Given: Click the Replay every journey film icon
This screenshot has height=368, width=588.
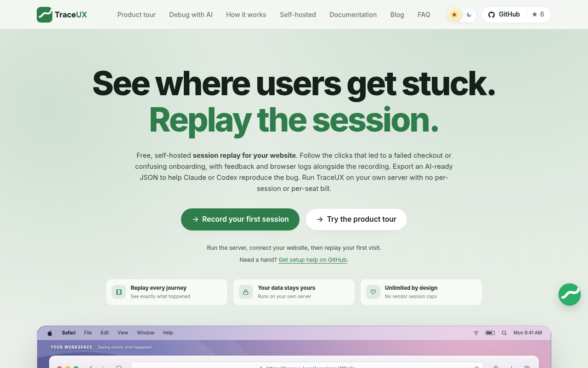Looking at the screenshot, I should (x=119, y=292).
